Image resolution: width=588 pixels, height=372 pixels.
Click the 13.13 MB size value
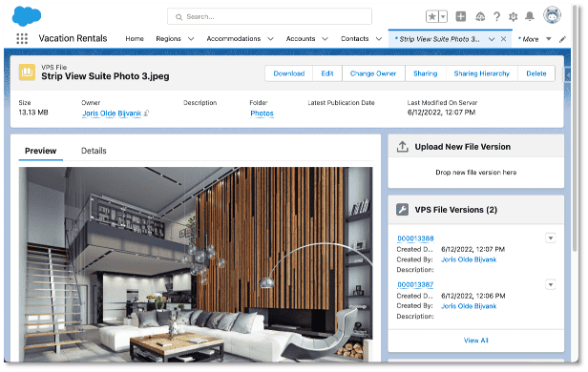[33, 113]
